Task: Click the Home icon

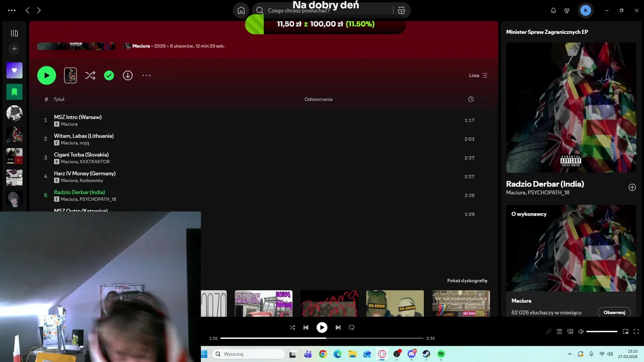Action: [x=241, y=10]
